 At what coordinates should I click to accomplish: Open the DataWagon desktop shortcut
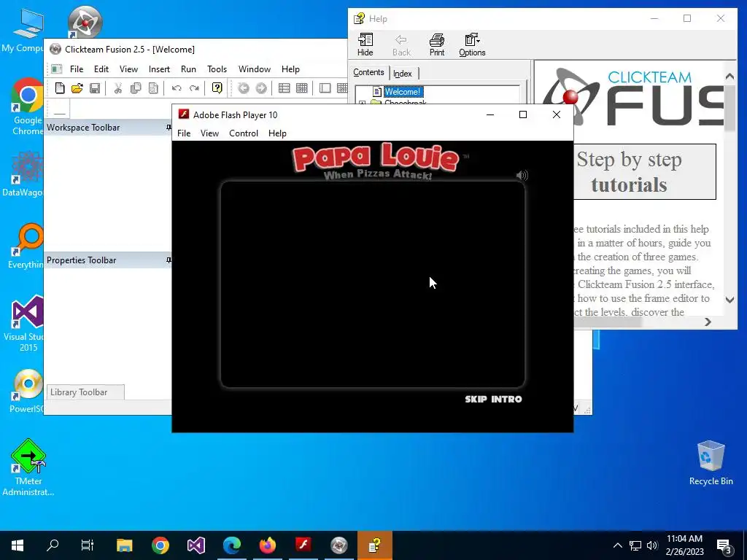26,174
